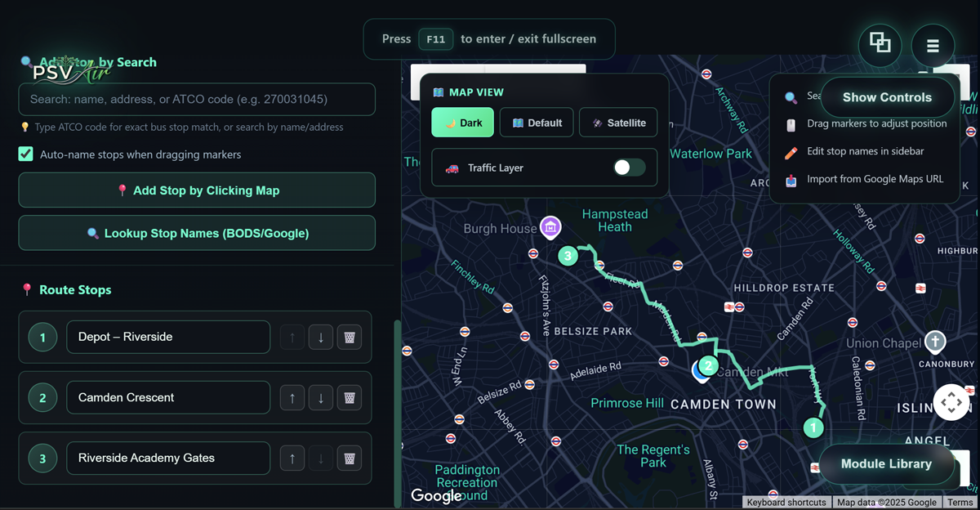Click the Hampstead Heath map label
Screen dimensions: 980x510
click(615, 221)
